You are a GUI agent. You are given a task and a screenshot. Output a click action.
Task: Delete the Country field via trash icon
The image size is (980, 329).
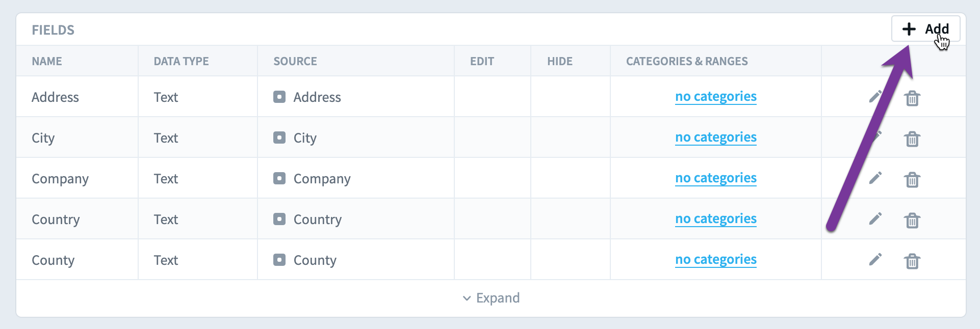pyautogui.click(x=912, y=220)
